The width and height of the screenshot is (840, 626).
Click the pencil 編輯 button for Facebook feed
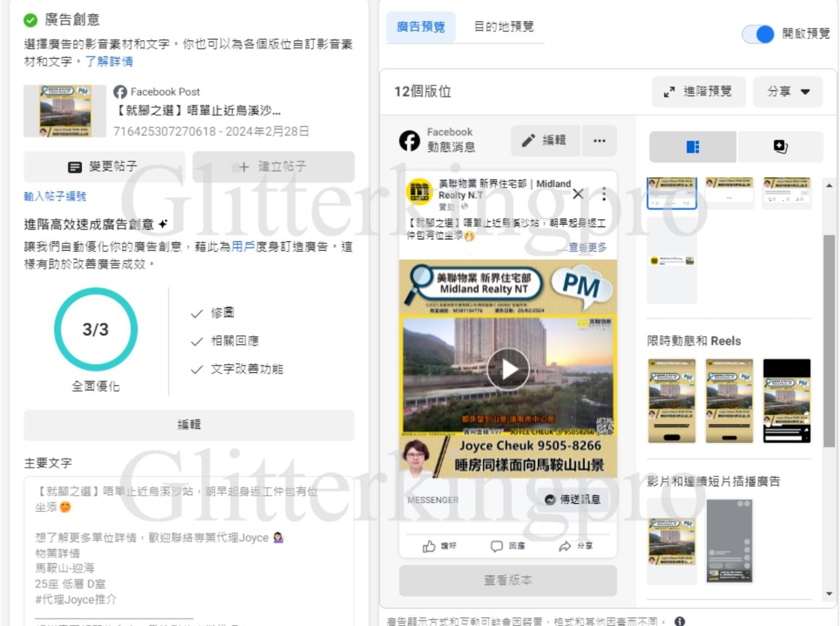point(545,141)
